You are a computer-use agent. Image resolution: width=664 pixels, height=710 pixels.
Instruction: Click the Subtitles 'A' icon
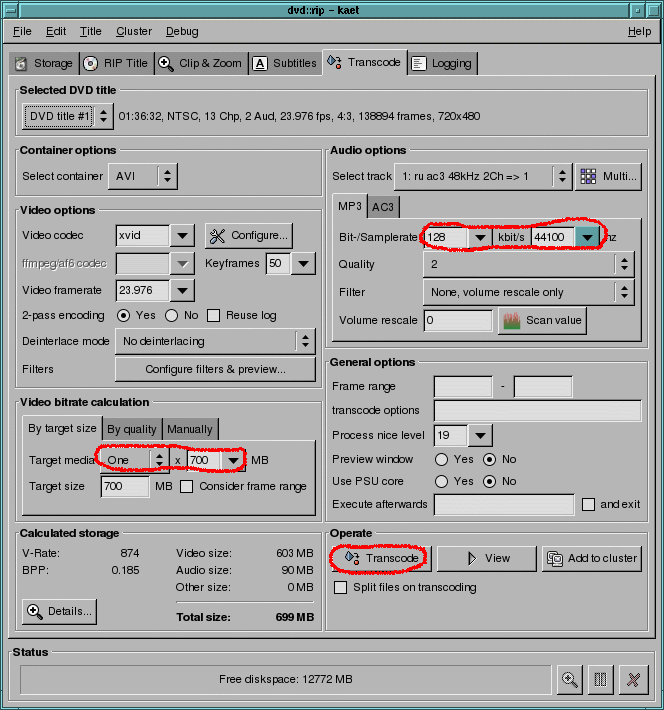(260, 63)
